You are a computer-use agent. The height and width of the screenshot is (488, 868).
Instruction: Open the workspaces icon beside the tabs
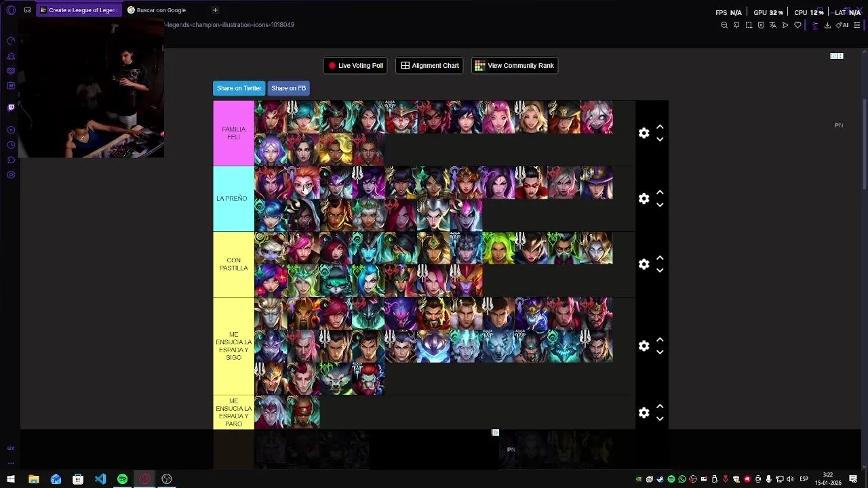(27, 10)
